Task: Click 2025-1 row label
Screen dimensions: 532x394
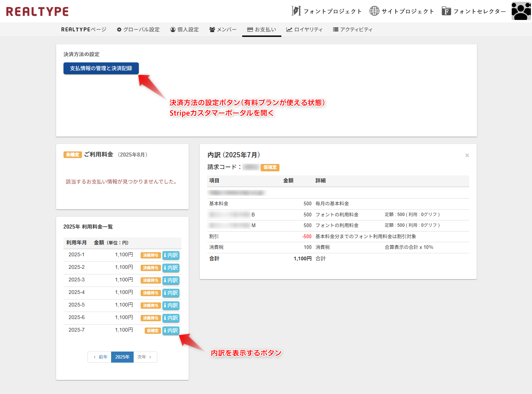Action: point(76,255)
